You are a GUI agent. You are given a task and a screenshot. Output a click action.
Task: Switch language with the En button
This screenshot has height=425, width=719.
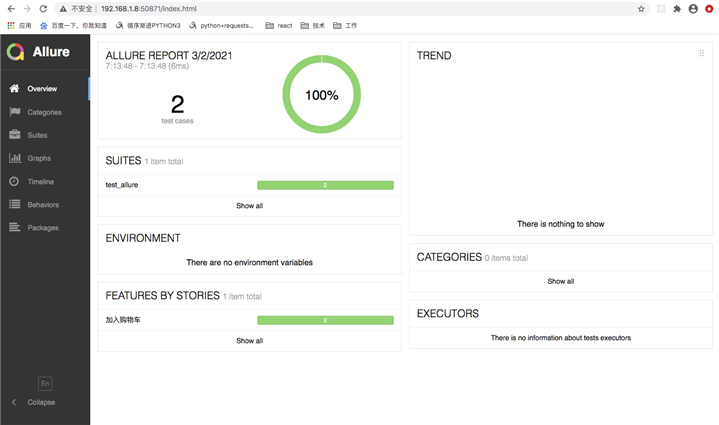(x=45, y=383)
